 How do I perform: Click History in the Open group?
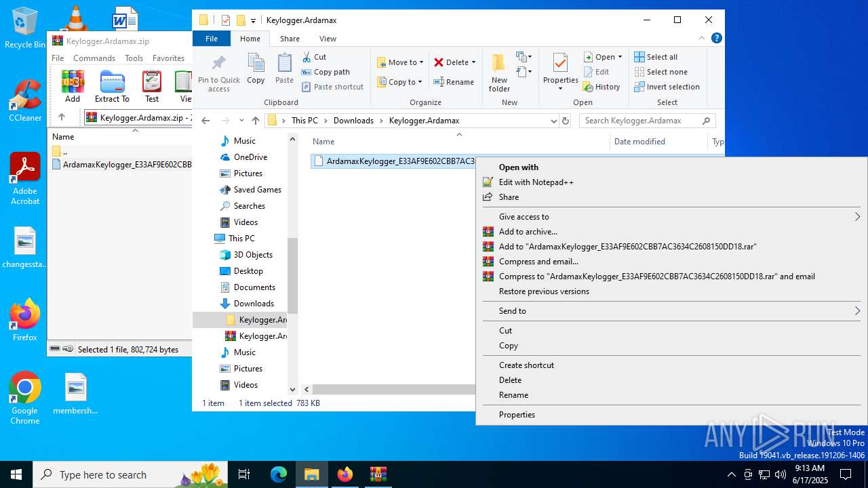pyautogui.click(x=601, y=87)
